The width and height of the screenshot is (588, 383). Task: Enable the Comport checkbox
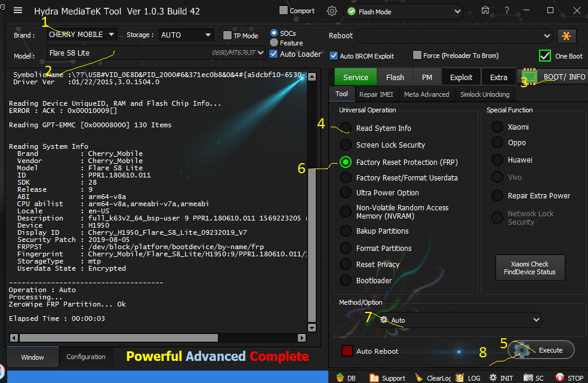(x=284, y=11)
